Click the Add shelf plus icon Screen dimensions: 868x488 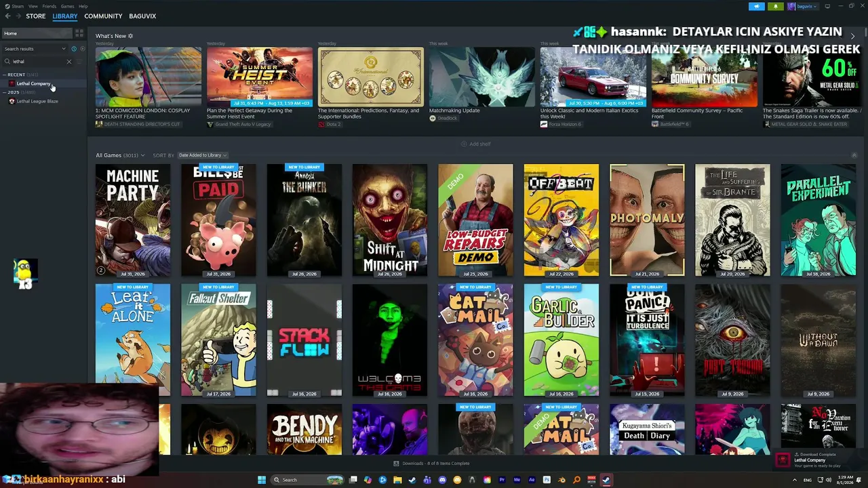[464, 144]
